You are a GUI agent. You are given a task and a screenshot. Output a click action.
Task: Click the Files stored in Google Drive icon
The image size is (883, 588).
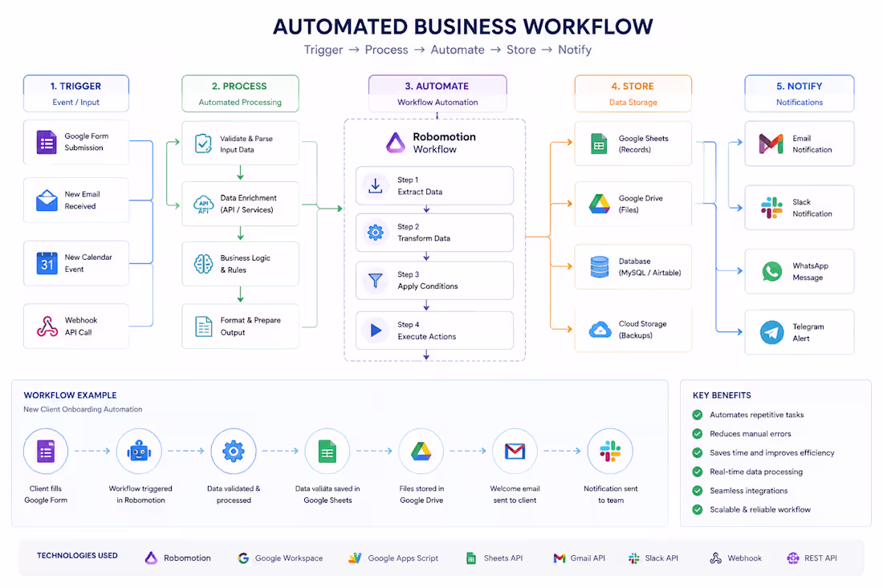point(421,452)
